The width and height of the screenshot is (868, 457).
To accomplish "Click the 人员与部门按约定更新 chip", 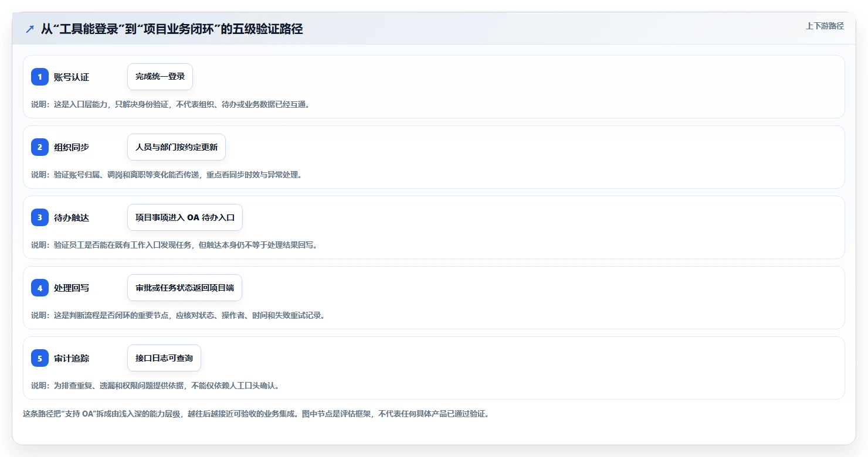I will 177,147.
